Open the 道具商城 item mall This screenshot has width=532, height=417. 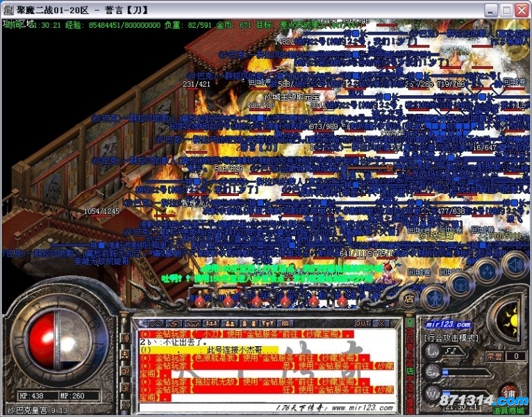click(508, 411)
